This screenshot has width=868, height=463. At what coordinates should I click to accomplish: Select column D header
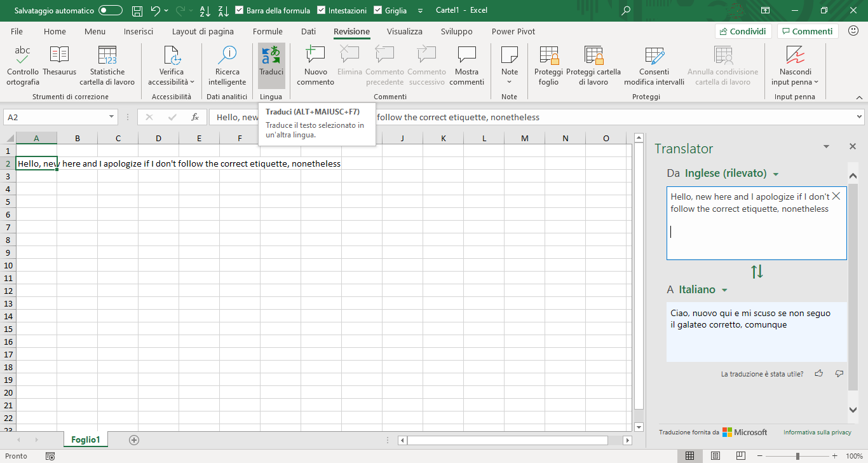pyautogui.click(x=158, y=138)
